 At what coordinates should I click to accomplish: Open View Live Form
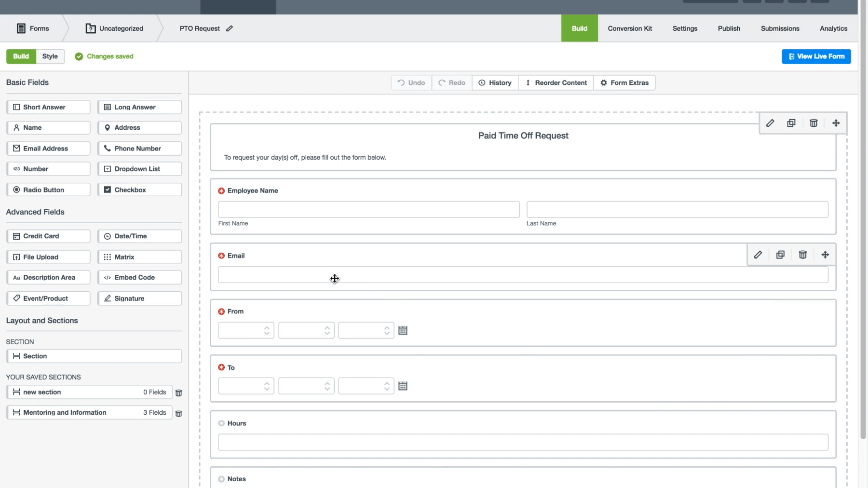coord(816,56)
